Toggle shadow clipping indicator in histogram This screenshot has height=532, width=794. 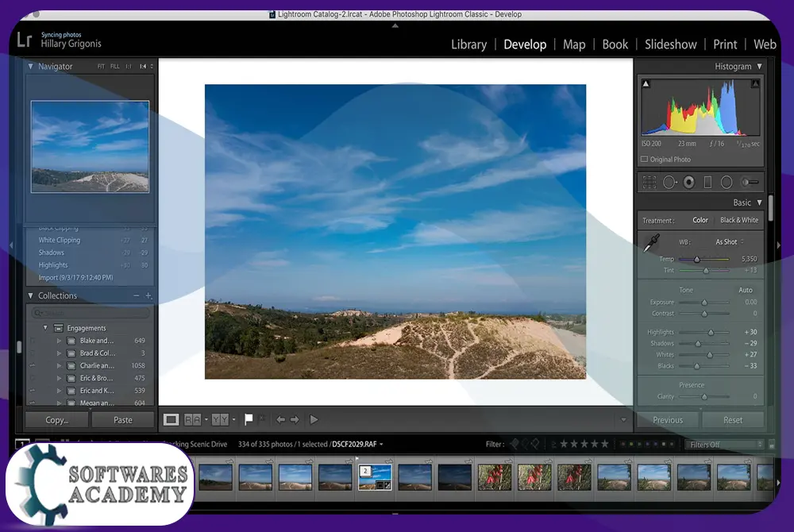646,84
